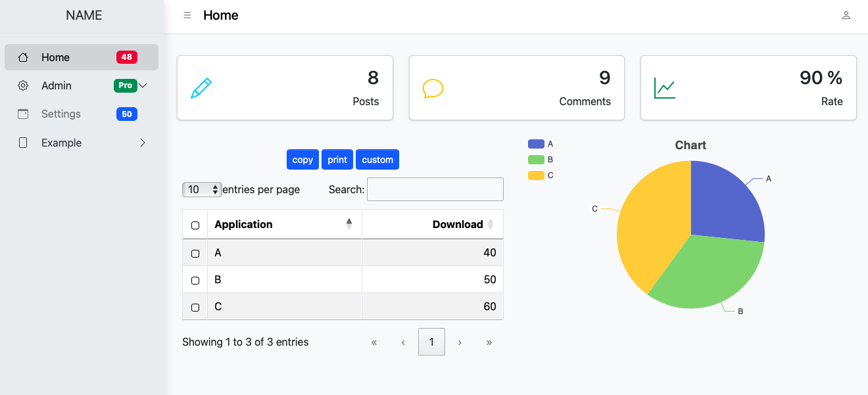The image size is (868, 395).
Task: Open the entries per page dropdown
Action: [x=202, y=189]
